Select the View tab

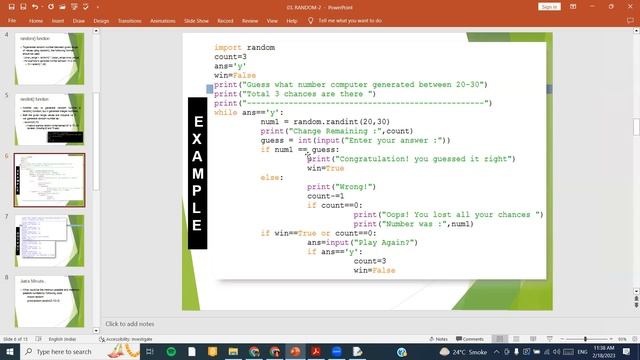(x=272, y=20)
